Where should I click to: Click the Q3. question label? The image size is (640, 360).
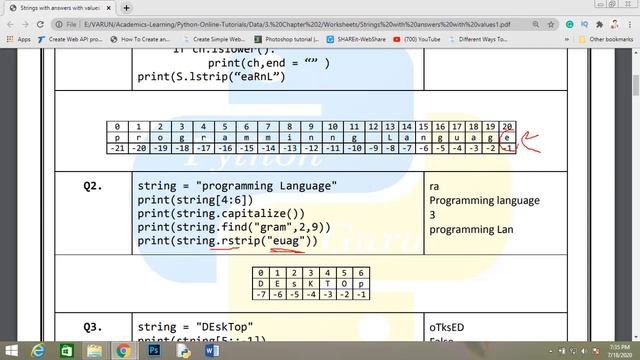(93, 327)
